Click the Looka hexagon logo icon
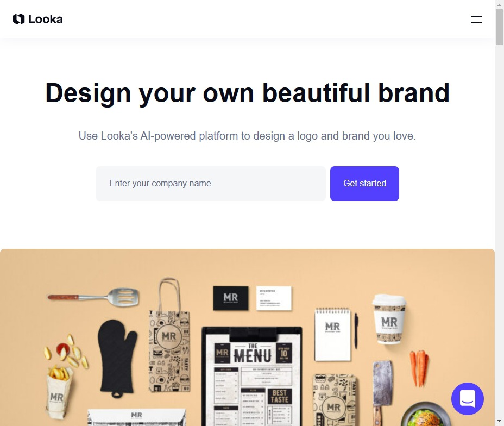 18,20
